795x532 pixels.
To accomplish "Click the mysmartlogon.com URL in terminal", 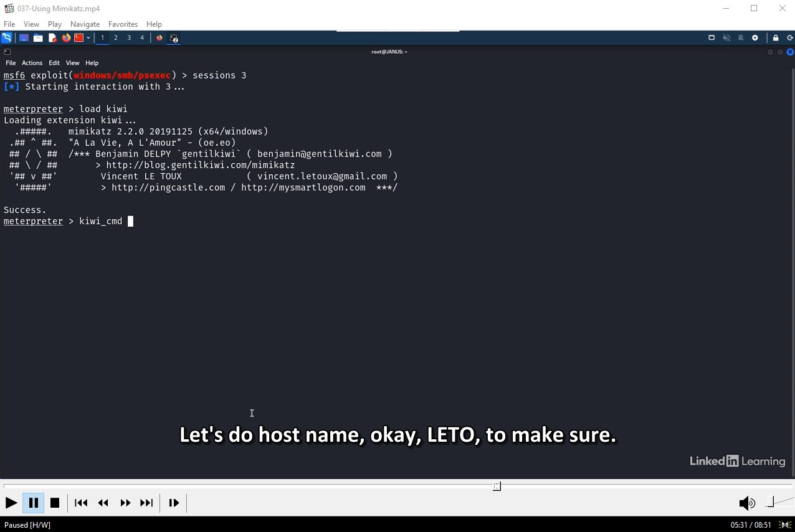I will pyautogui.click(x=303, y=188).
